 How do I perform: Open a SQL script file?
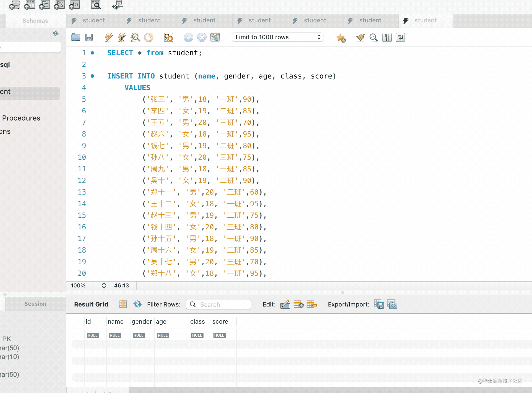click(75, 37)
